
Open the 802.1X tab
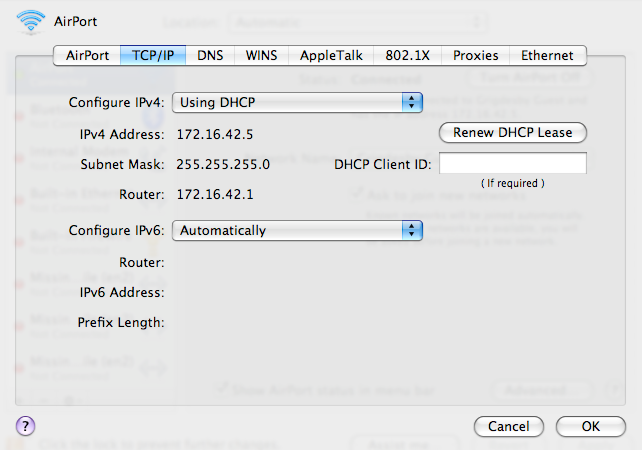407,56
